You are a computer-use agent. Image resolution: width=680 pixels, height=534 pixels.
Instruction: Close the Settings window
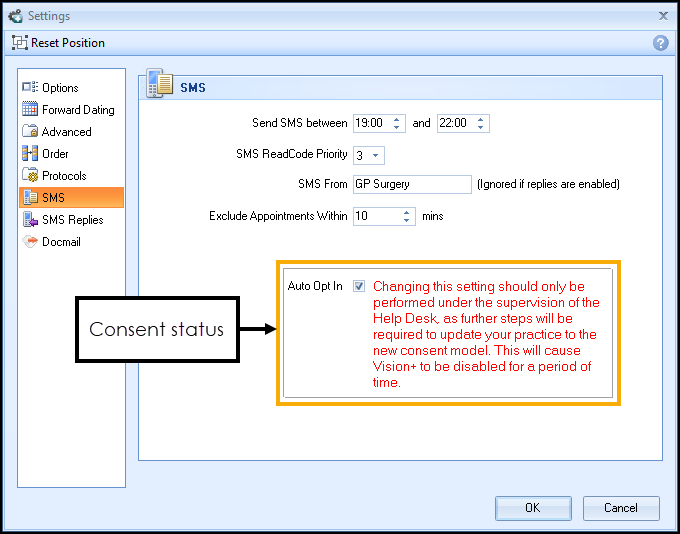pyautogui.click(x=662, y=16)
